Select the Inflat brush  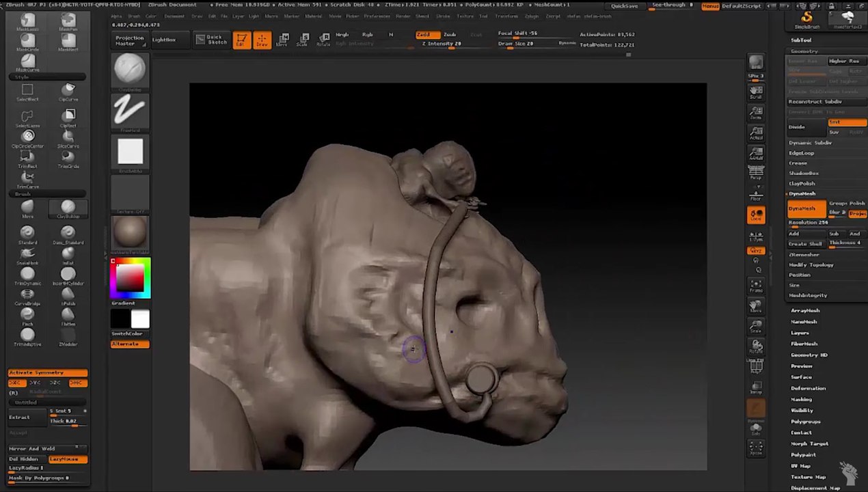pyautogui.click(x=68, y=256)
